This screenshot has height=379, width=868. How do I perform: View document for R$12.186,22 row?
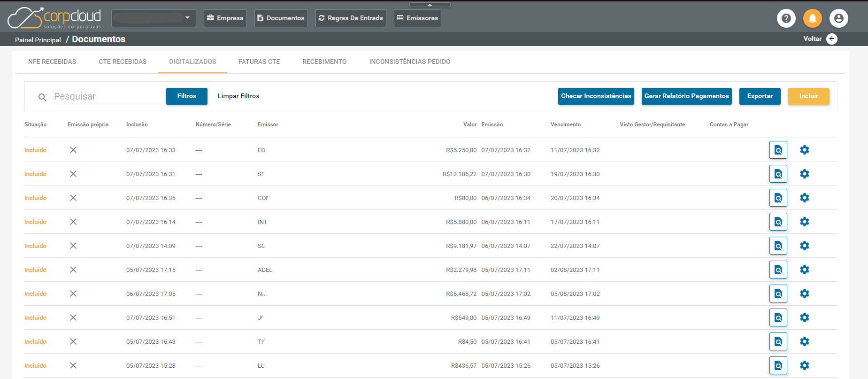click(x=778, y=174)
